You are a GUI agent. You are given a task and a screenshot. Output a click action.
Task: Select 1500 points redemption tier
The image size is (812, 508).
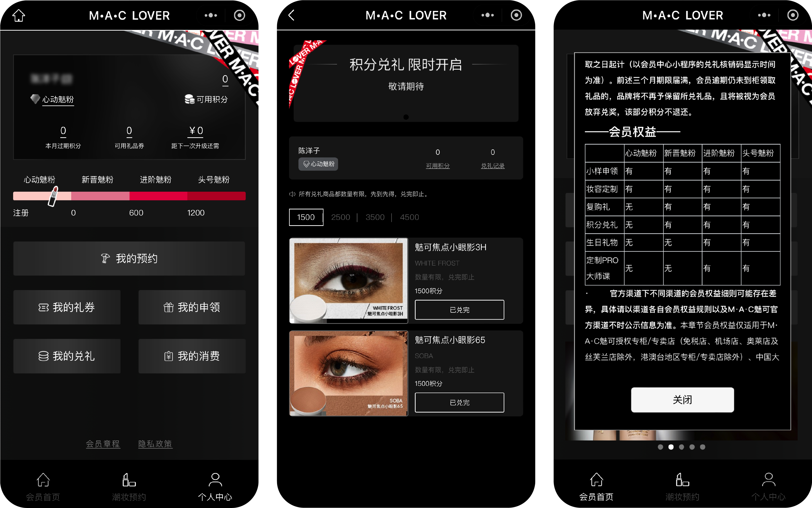point(305,217)
